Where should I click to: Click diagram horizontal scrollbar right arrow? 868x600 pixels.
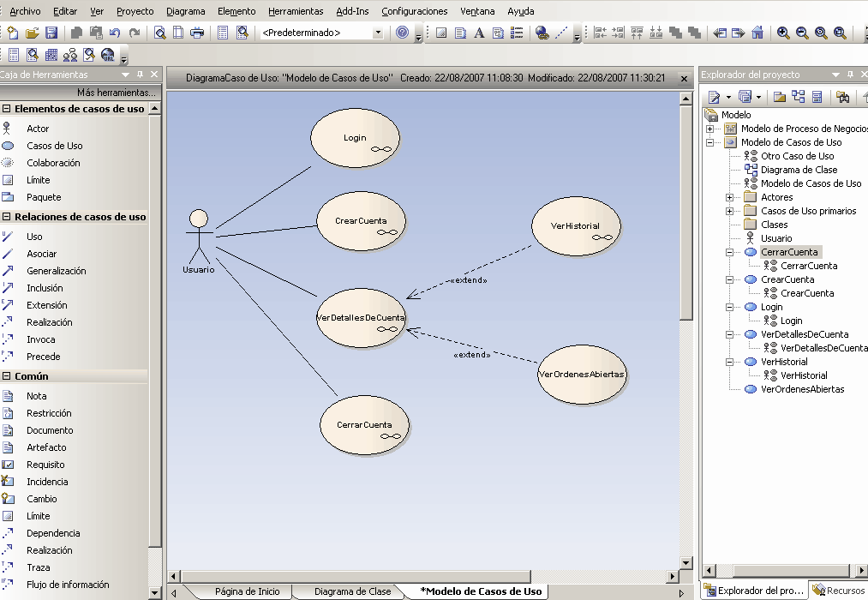point(672,576)
